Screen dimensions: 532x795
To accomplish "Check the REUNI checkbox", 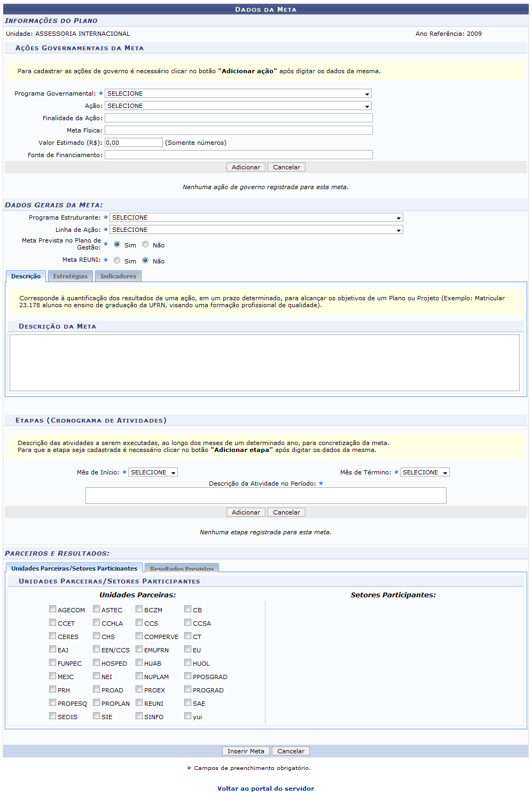I will coord(139,702).
